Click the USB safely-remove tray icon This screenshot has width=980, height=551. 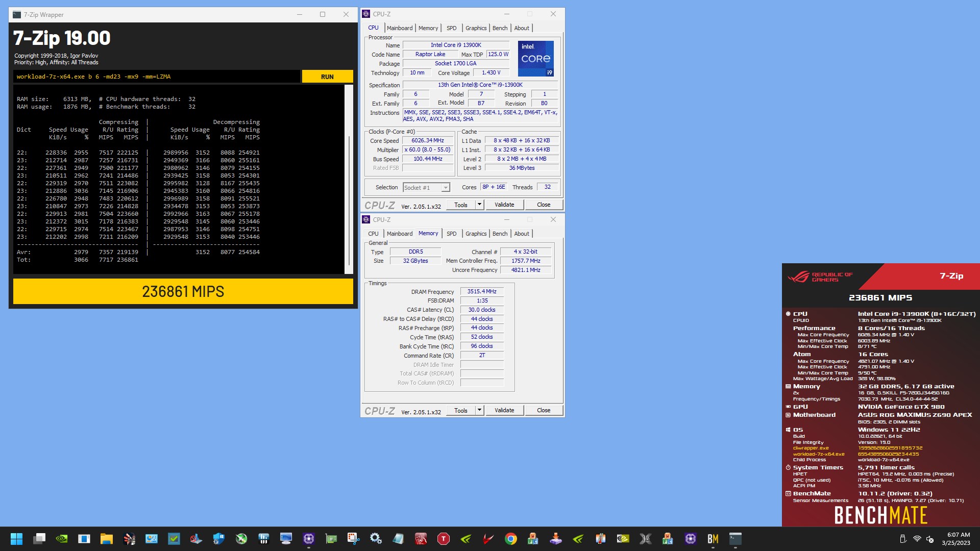coord(903,539)
